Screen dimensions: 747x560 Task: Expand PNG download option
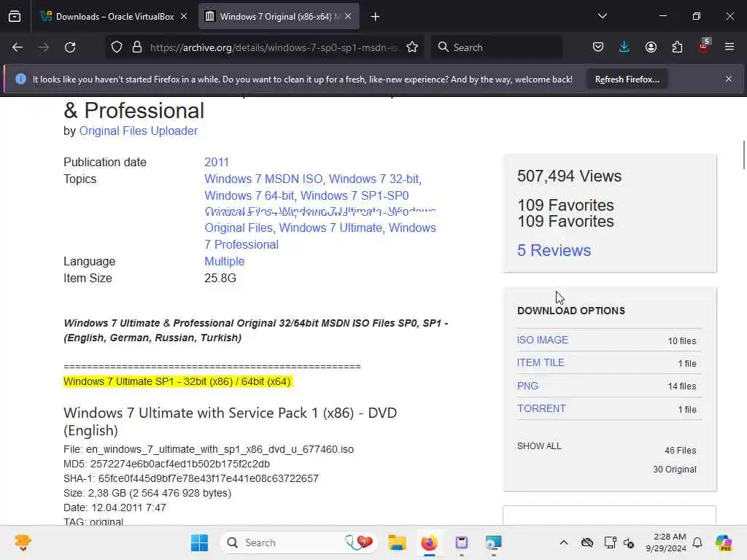(527, 386)
